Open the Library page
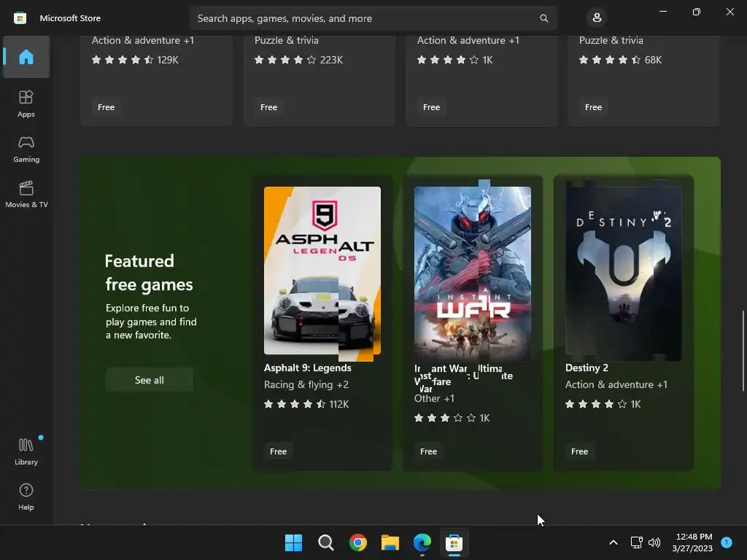Image resolution: width=747 pixels, height=560 pixels. [26, 451]
